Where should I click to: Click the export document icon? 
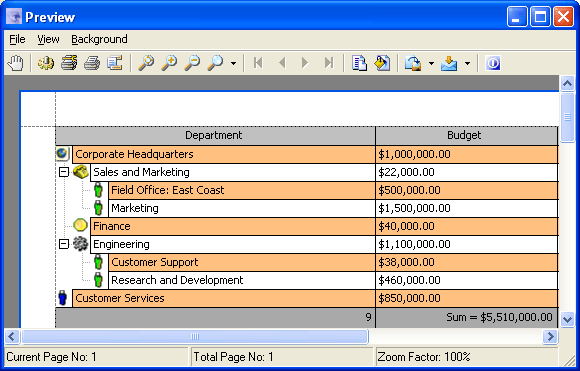[413, 63]
